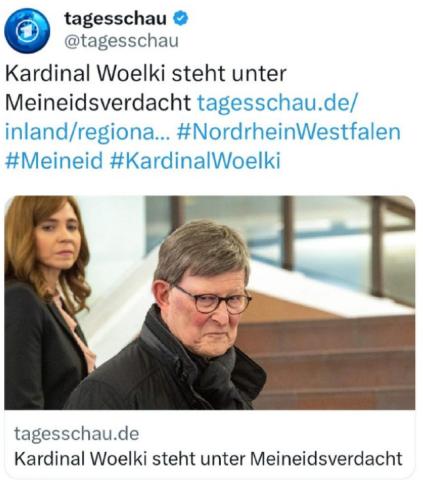Follow the 'tagesschau.de/' link in the tweet
The height and width of the screenshot is (480, 423).
pyautogui.click(x=277, y=103)
